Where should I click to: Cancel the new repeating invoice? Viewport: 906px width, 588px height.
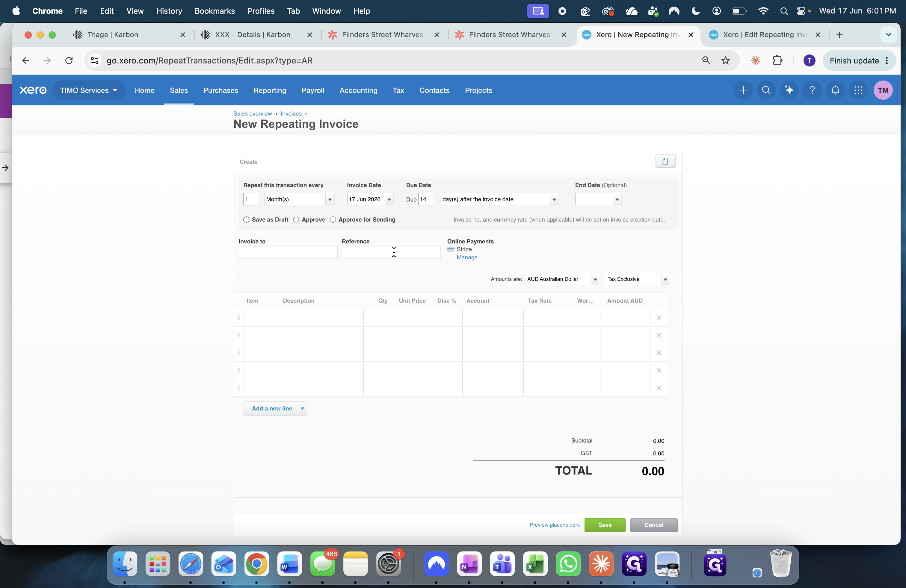654,525
